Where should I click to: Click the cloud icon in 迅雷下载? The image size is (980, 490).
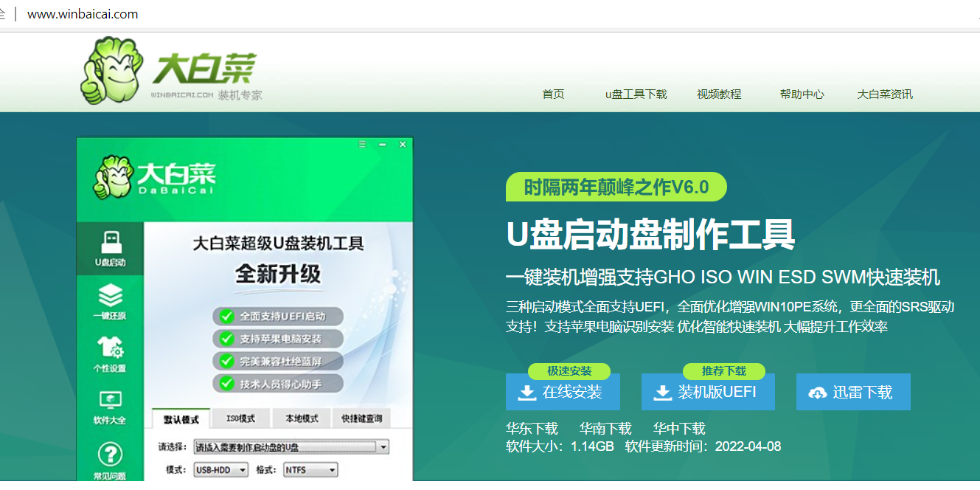[818, 393]
